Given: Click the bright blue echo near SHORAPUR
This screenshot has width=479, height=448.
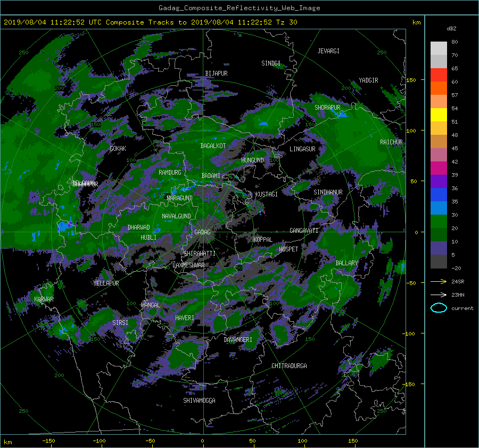Looking at the screenshot, I should (340, 114).
